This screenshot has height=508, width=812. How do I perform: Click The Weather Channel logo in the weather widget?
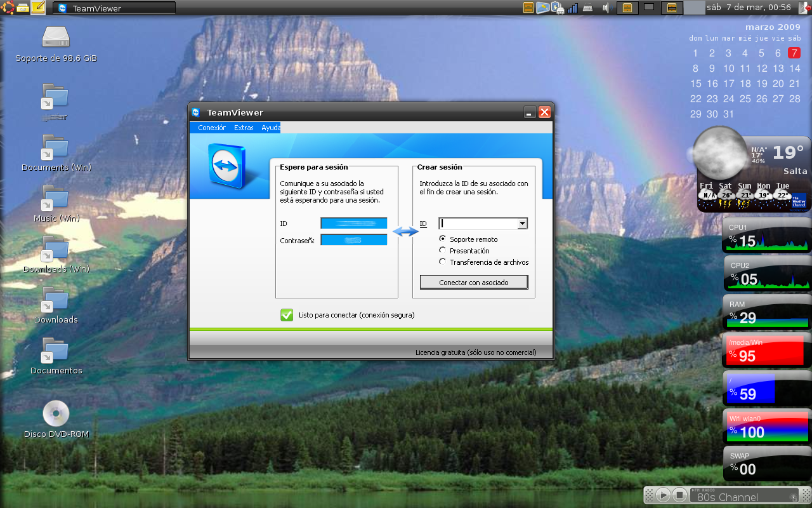796,199
